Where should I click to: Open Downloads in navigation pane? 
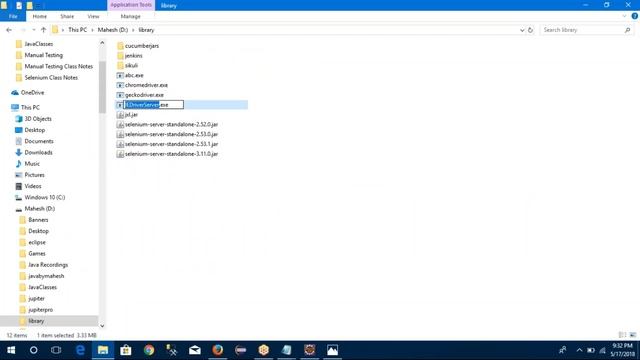point(38,152)
